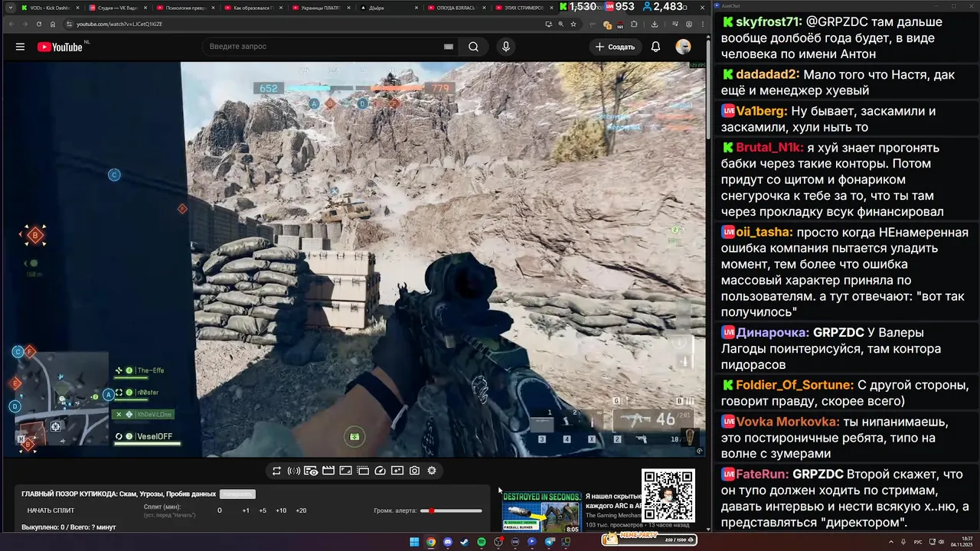Open Windows Start button on taskbar
This screenshot has height=551, width=980.
[x=414, y=542]
